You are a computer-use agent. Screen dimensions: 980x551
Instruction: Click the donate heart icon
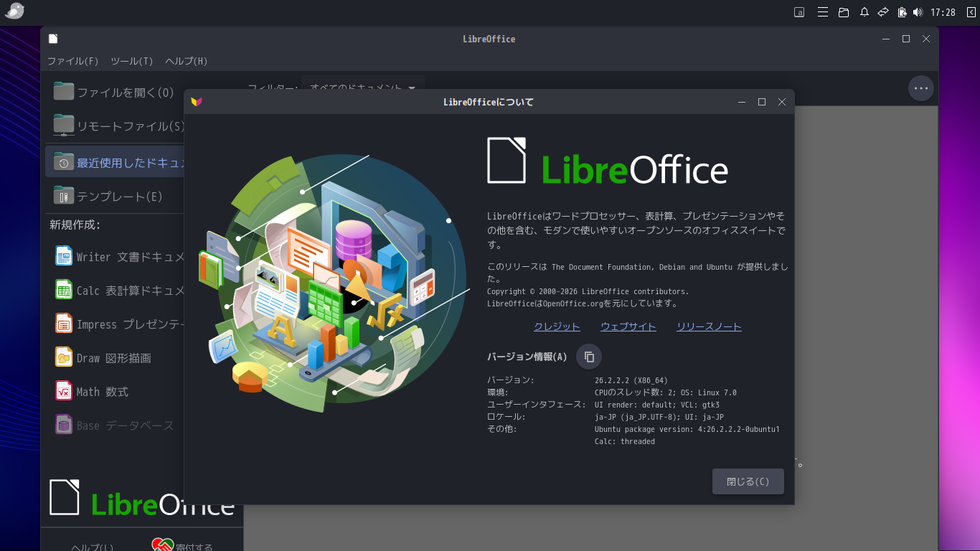coord(163,547)
